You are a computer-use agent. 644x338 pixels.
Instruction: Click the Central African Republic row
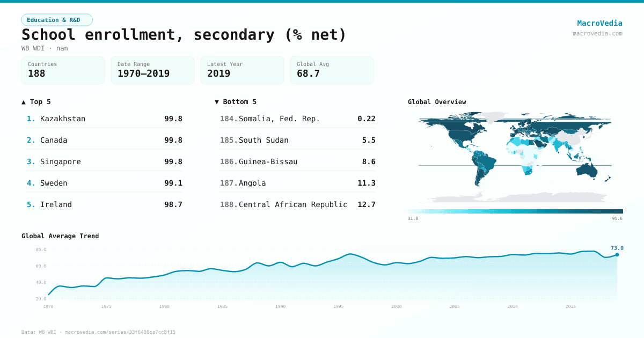(x=298, y=204)
